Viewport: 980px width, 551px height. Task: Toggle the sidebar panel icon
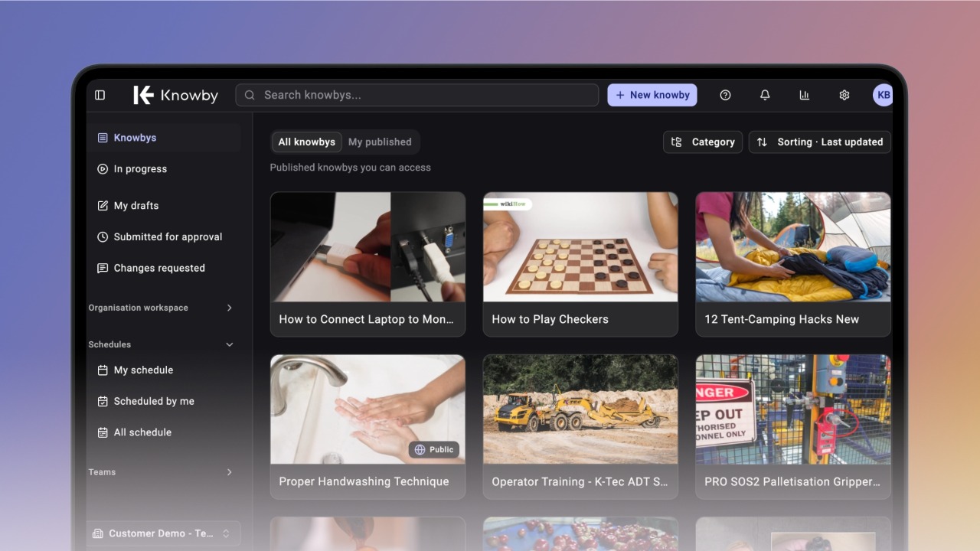[100, 95]
